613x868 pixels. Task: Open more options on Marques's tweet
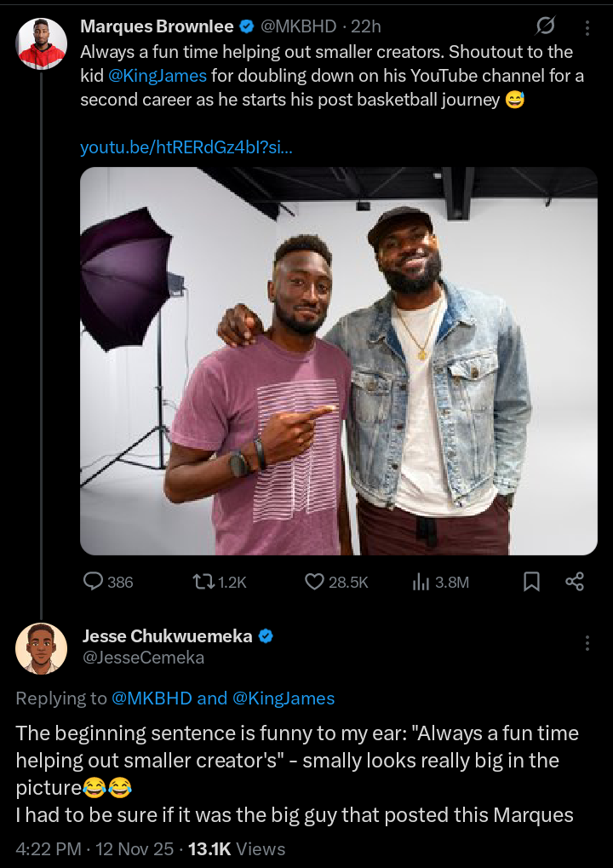click(587, 26)
